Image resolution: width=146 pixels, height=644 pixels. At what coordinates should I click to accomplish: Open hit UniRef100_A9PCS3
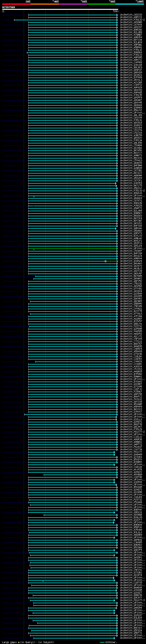point(131,17)
